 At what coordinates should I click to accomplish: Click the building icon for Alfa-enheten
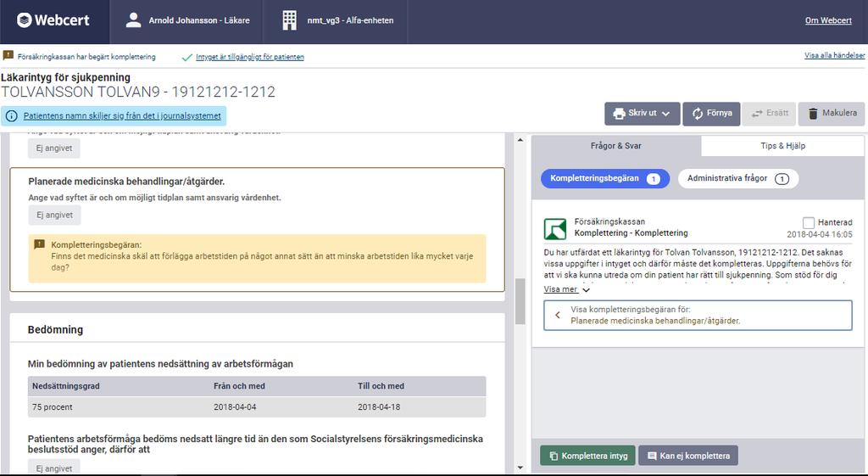tap(290, 20)
